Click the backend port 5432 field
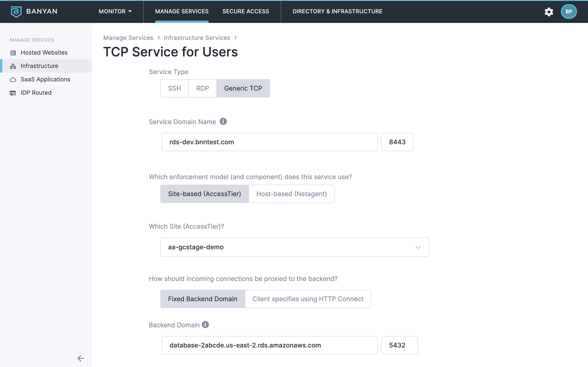This screenshot has width=588, height=367. (x=399, y=345)
